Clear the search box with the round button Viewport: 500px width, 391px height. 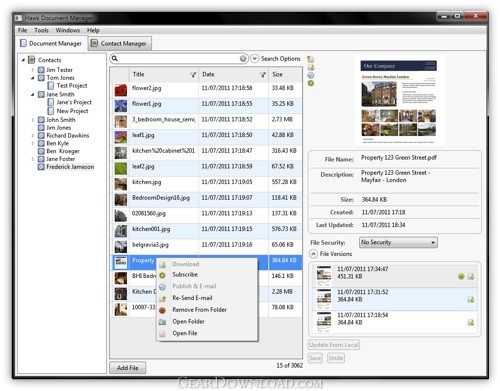click(243, 59)
